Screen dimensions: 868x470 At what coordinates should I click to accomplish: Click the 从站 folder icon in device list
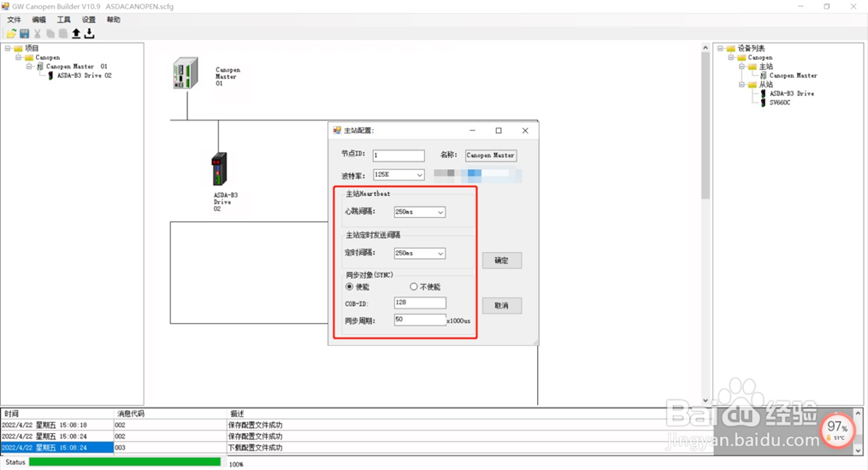(753, 85)
